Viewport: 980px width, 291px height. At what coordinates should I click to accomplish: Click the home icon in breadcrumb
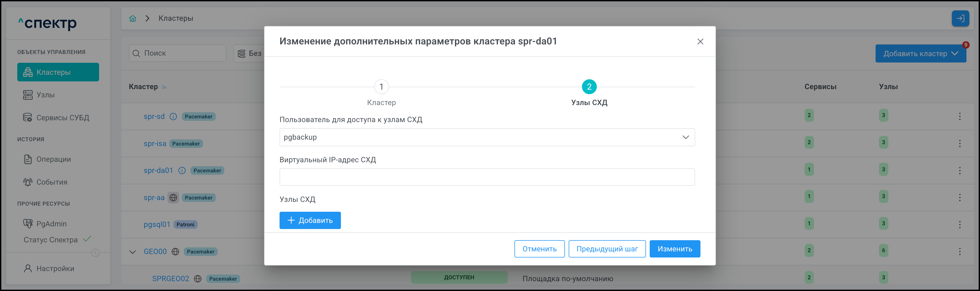132,18
